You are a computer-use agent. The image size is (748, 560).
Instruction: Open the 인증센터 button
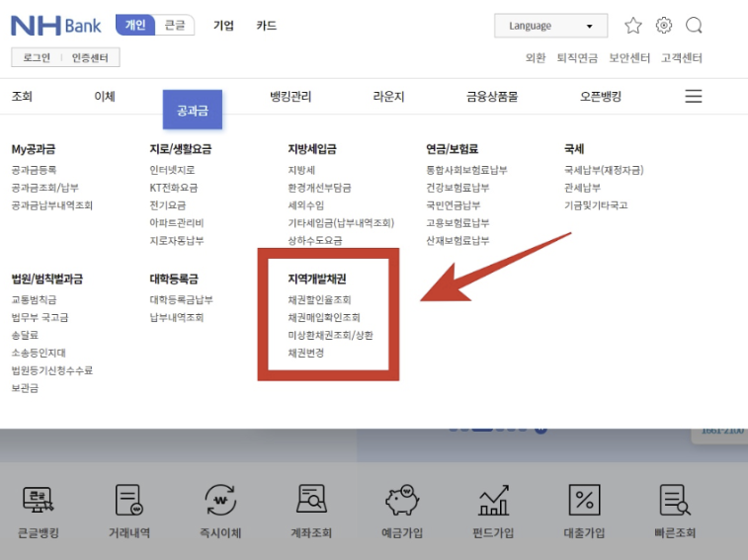coord(90,57)
